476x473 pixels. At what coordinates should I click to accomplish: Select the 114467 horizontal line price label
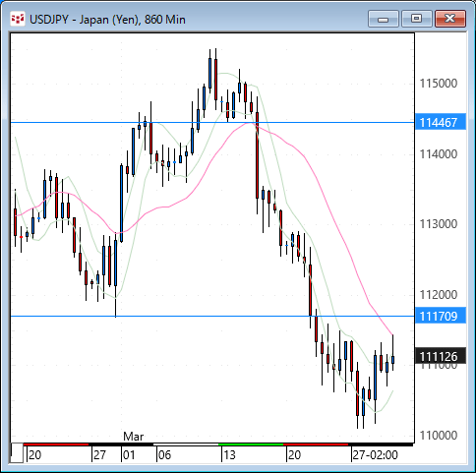point(441,122)
